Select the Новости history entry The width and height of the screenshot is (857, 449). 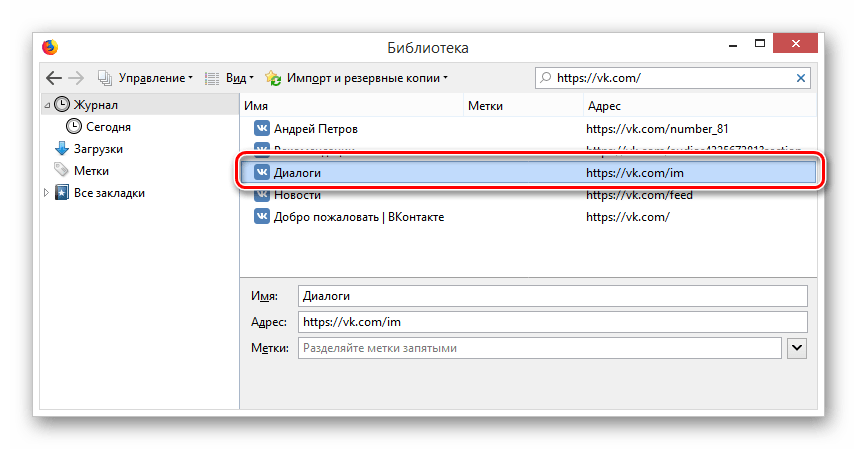pyautogui.click(x=297, y=195)
